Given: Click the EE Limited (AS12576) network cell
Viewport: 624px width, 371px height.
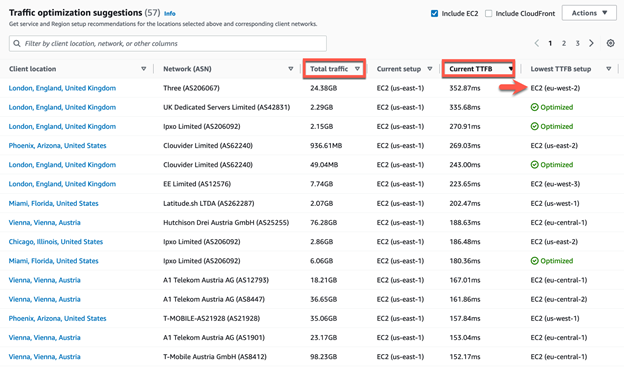Looking at the screenshot, I should tap(197, 184).
